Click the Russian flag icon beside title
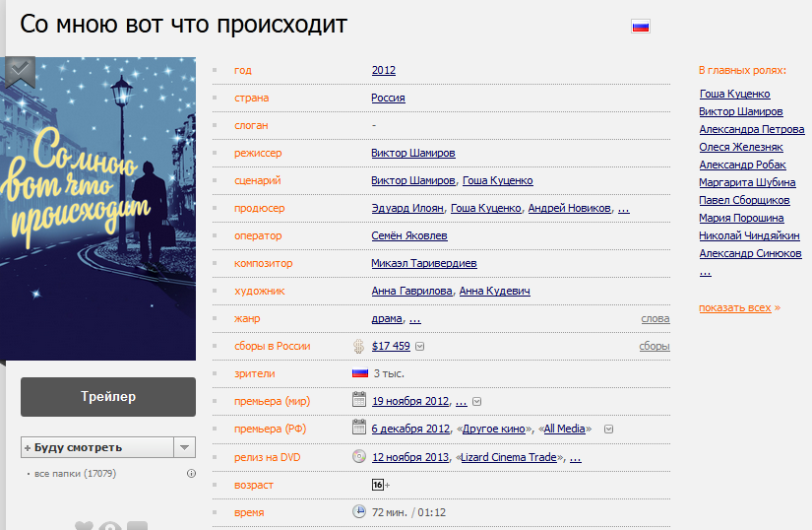The image size is (812, 530). [641, 27]
